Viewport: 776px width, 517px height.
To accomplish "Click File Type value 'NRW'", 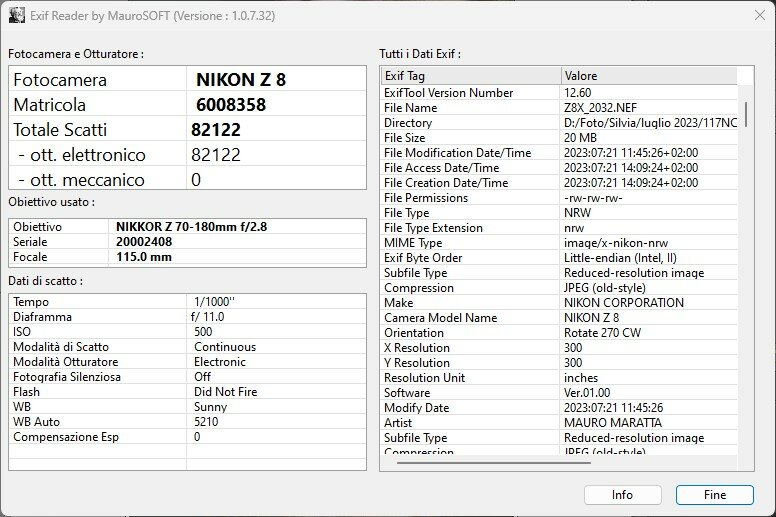I will 577,213.
